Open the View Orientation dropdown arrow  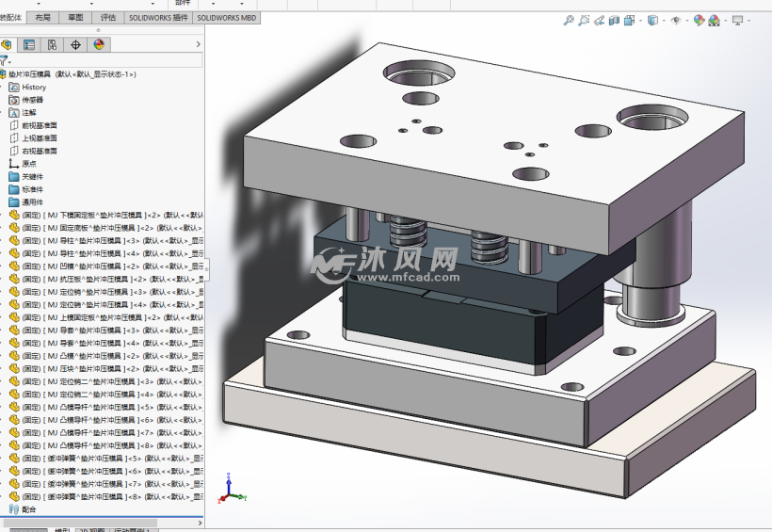(x=639, y=21)
